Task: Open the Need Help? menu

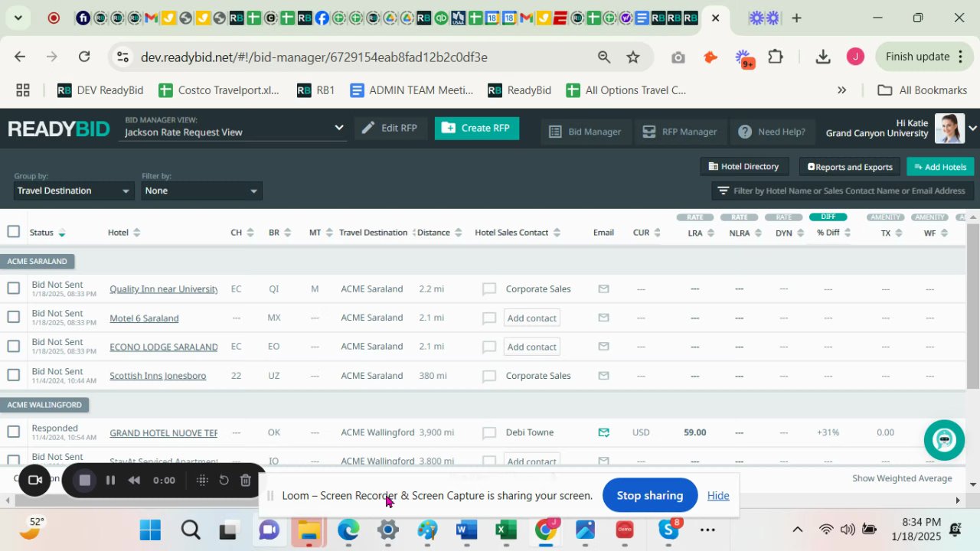Action: click(x=772, y=132)
